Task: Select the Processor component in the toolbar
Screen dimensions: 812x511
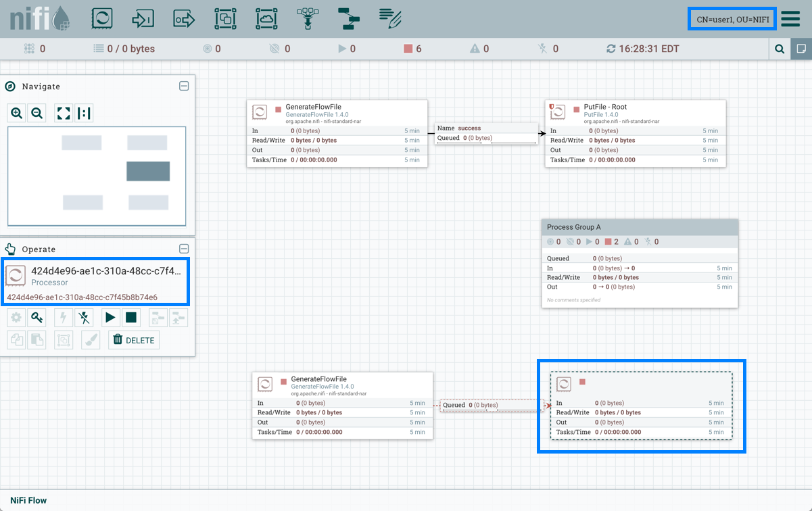Action: [x=101, y=19]
